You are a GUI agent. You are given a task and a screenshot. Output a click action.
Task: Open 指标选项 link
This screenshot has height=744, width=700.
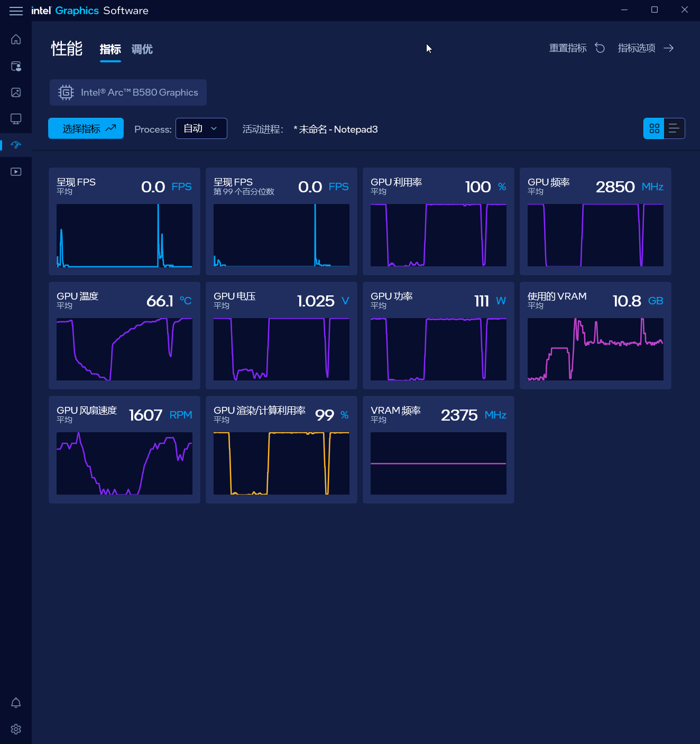coord(637,48)
